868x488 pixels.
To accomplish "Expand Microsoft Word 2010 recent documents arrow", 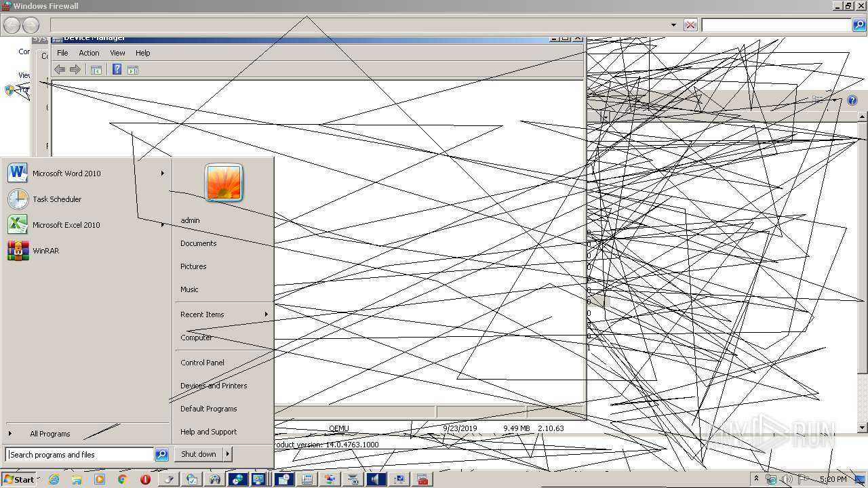I will click(162, 174).
